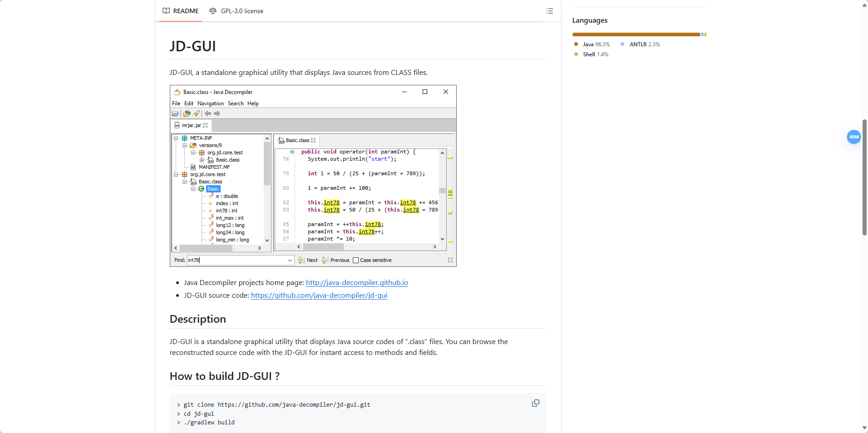Screen dimensions: 868x433
Task: Click the manifest file icon beside MANIFEST.MF
Action: 193,167
